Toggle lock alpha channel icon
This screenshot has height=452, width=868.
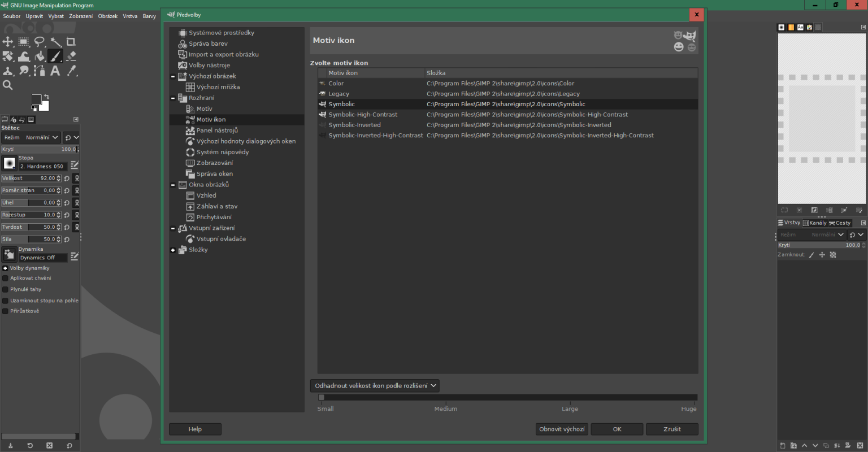(x=833, y=255)
